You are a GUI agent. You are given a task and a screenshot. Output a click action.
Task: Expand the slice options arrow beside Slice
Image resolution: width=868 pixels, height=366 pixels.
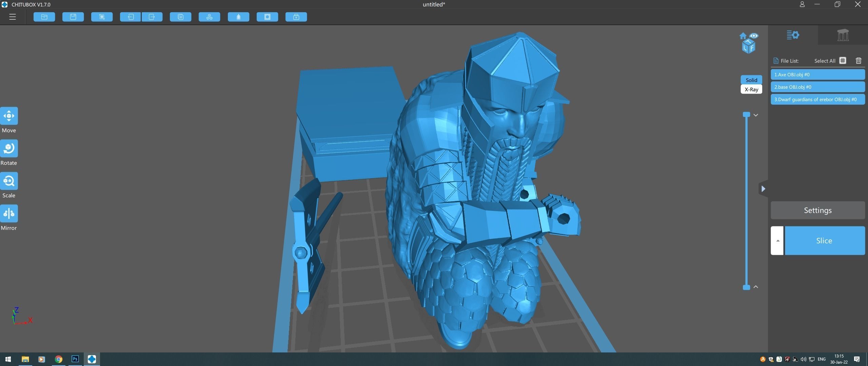(x=777, y=241)
